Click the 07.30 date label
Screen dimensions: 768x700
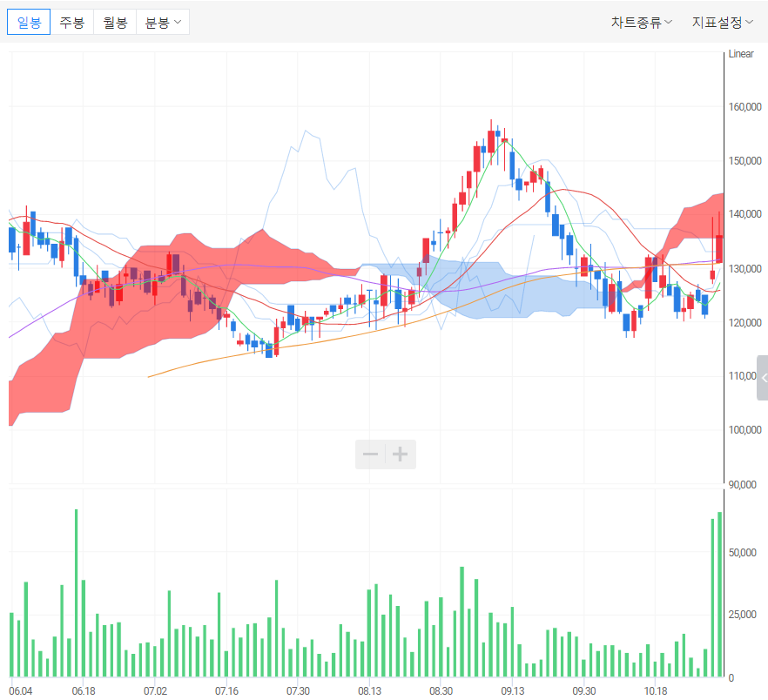point(298,690)
